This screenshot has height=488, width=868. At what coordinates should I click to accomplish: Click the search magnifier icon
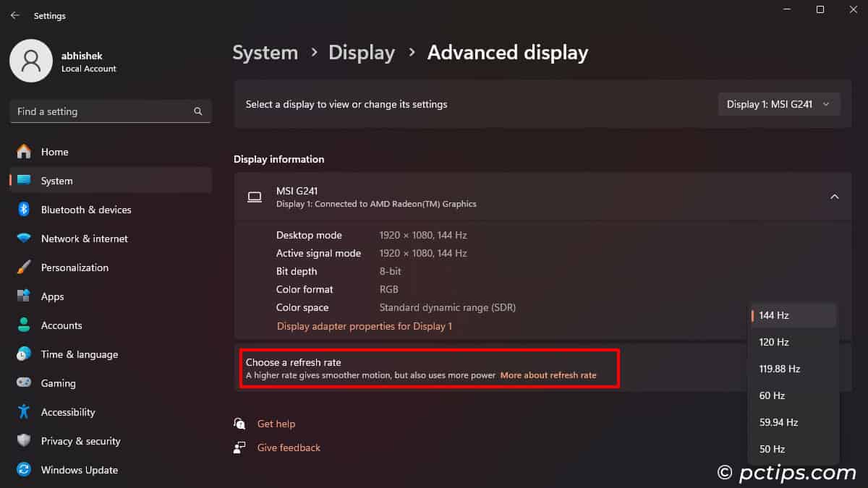tap(198, 111)
